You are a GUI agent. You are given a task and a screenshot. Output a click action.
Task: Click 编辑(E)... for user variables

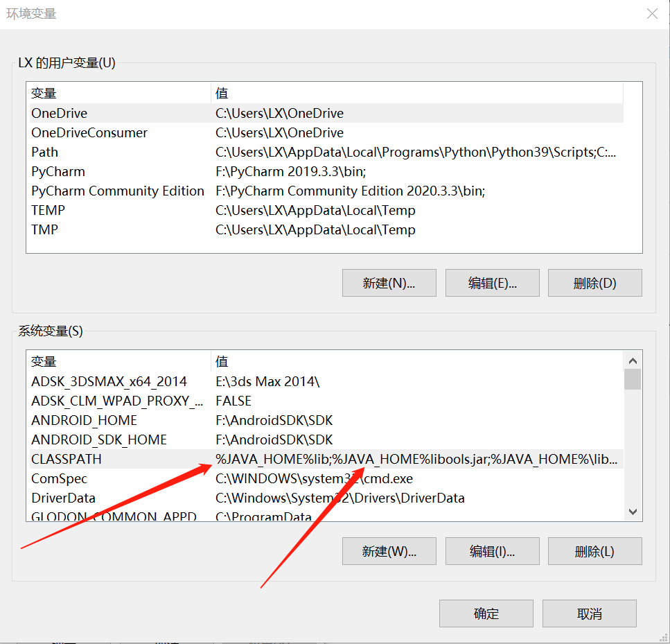pos(492,283)
